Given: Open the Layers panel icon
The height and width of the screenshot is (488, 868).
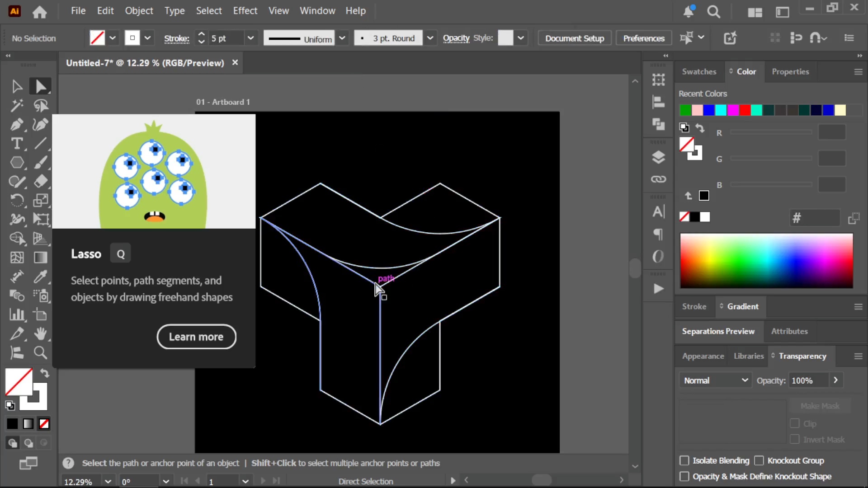Looking at the screenshot, I should [658, 157].
